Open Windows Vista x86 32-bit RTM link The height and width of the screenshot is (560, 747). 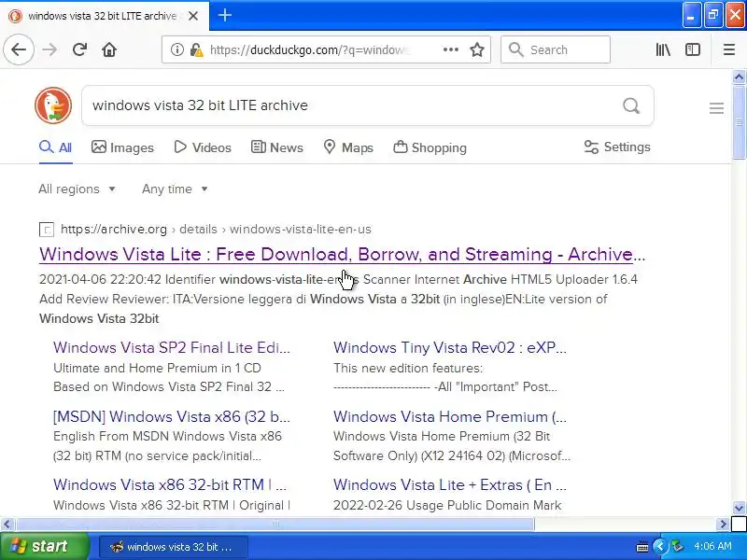[170, 484]
